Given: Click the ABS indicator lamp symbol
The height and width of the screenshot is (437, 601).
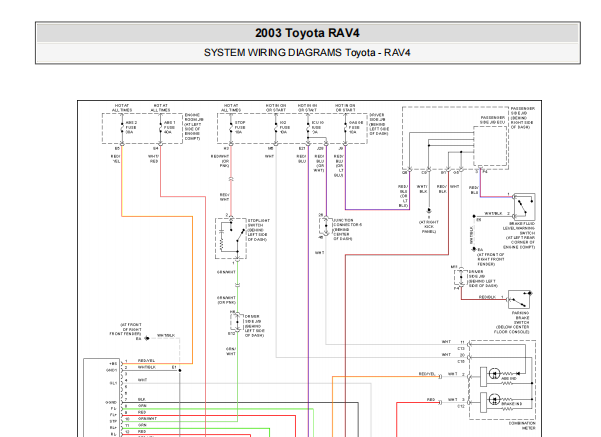Looking at the screenshot, I should point(494,373).
